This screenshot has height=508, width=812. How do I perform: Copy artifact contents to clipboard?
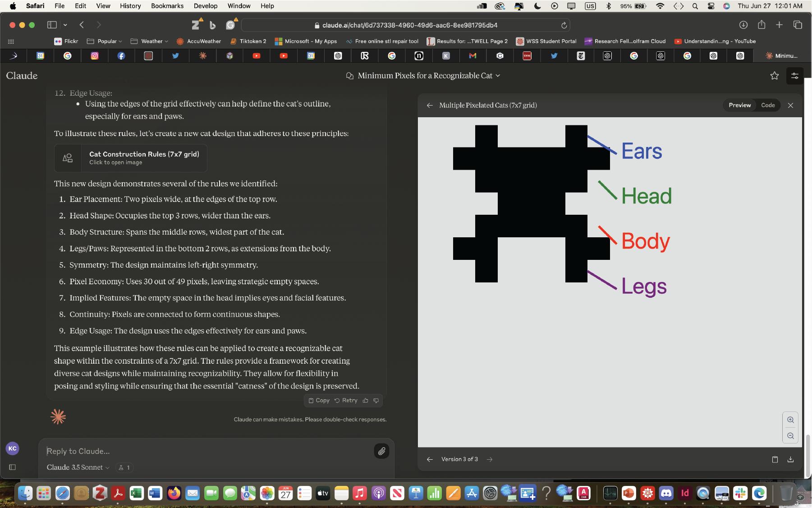[775, 459]
